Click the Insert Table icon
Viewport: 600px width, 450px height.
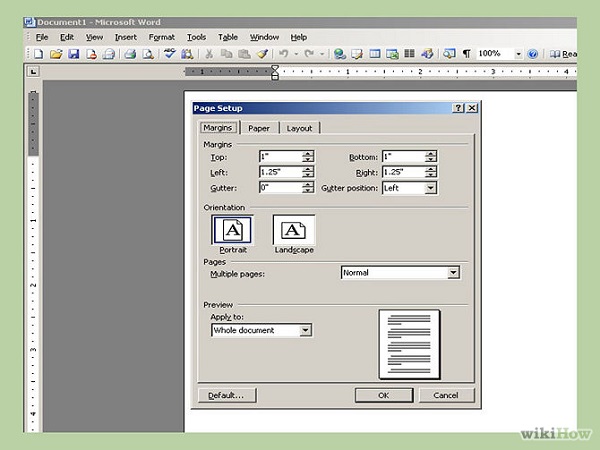click(x=375, y=54)
